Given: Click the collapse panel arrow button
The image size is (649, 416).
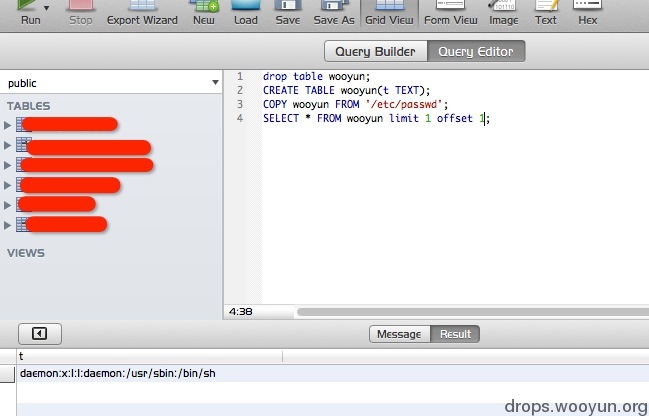Looking at the screenshot, I should click(40, 334).
